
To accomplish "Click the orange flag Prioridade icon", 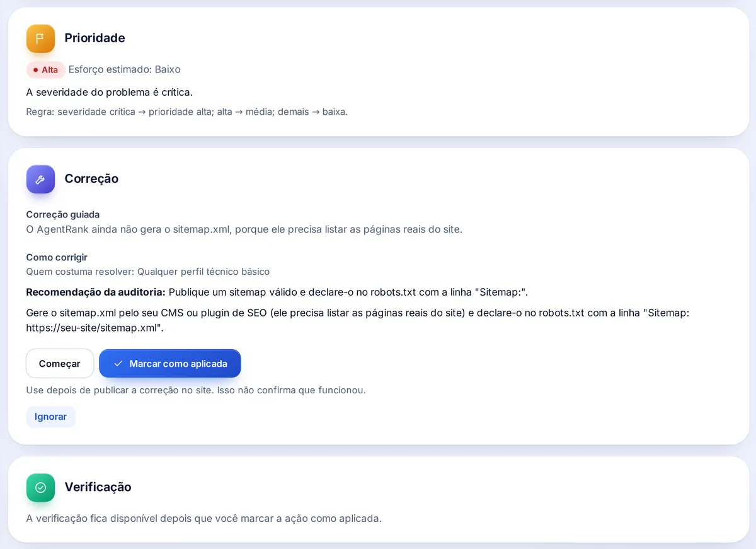I will tap(40, 38).
